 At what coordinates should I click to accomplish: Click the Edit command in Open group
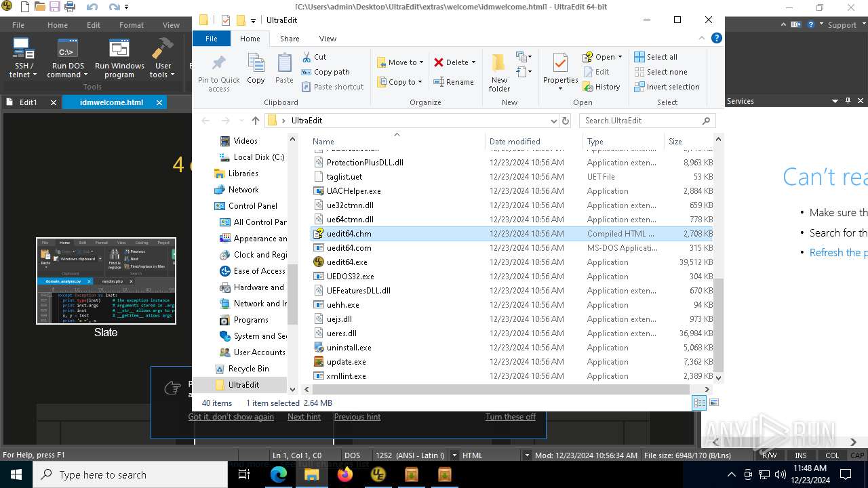[595, 72]
